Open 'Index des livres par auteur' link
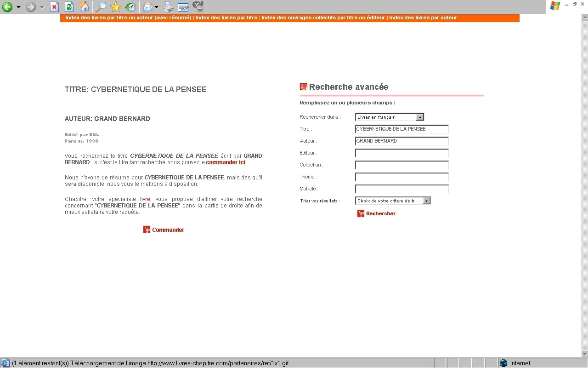 coord(423,18)
